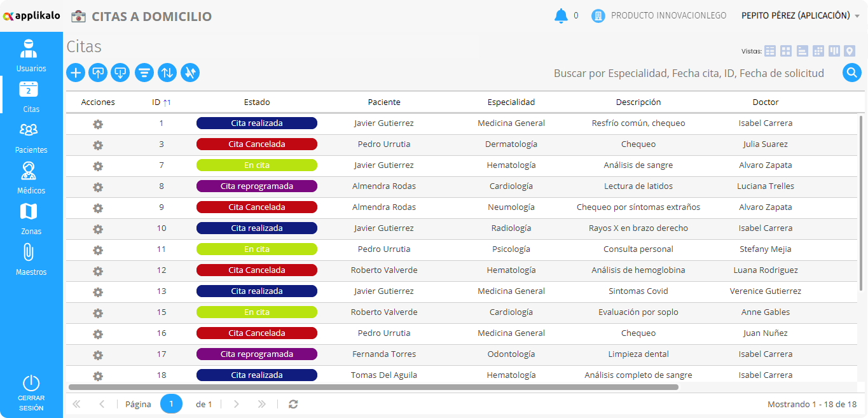This screenshot has width=868, height=418.
Task: Open actions gear for row ID 13
Action: (98, 292)
